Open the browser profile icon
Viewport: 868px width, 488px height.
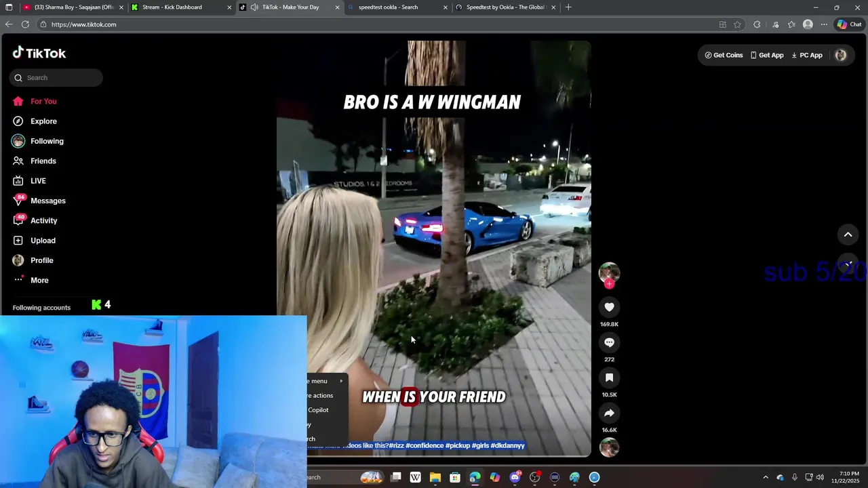coord(808,24)
